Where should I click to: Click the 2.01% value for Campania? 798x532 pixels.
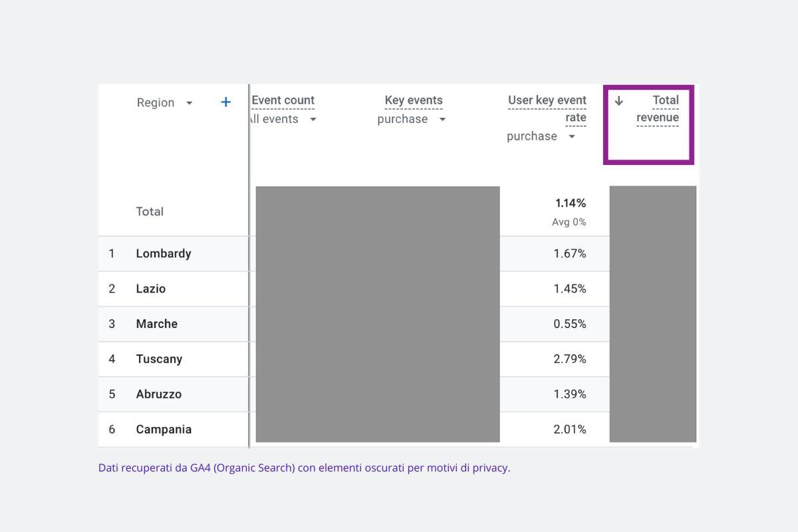tap(570, 430)
